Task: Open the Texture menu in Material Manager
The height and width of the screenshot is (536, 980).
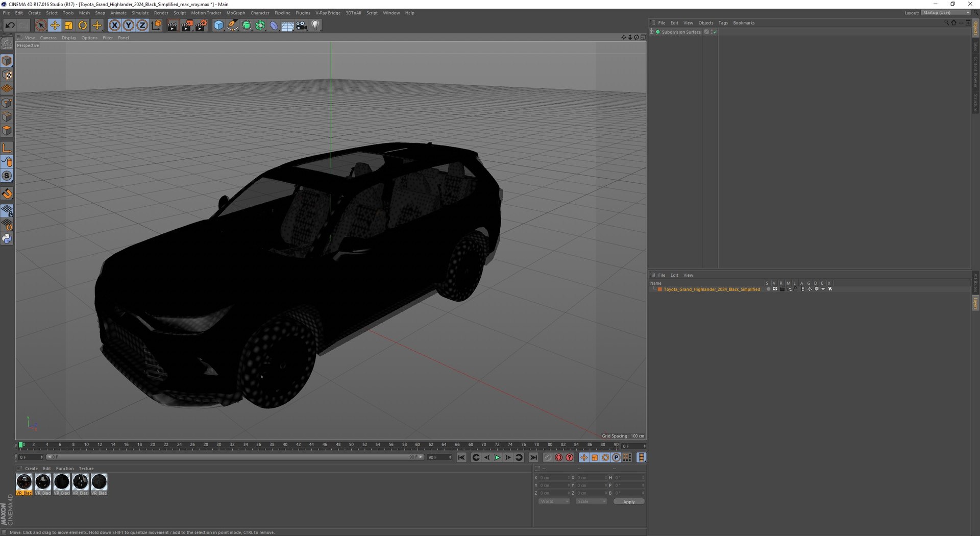Action: point(86,469)
